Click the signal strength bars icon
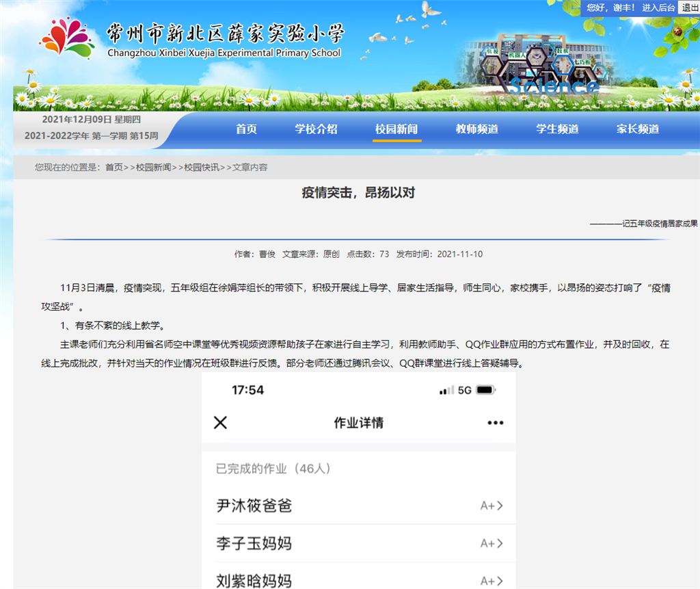This screenshot has width=700, height=589. 446,390
